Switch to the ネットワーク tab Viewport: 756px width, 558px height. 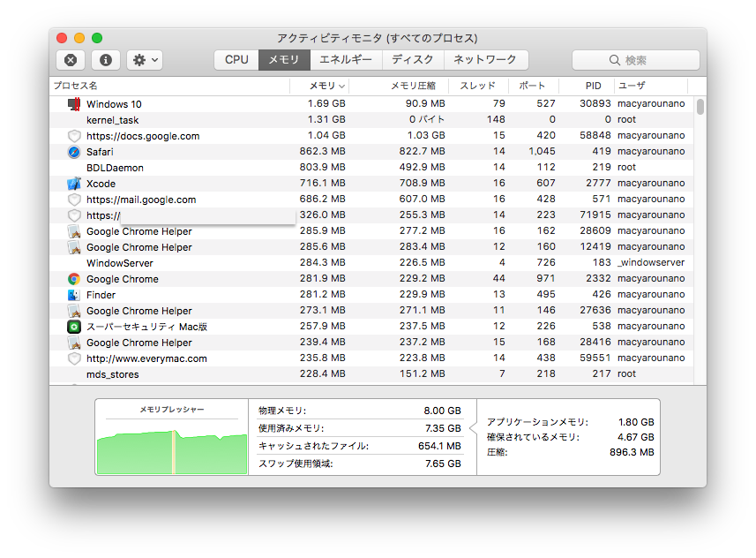point(485,60)
